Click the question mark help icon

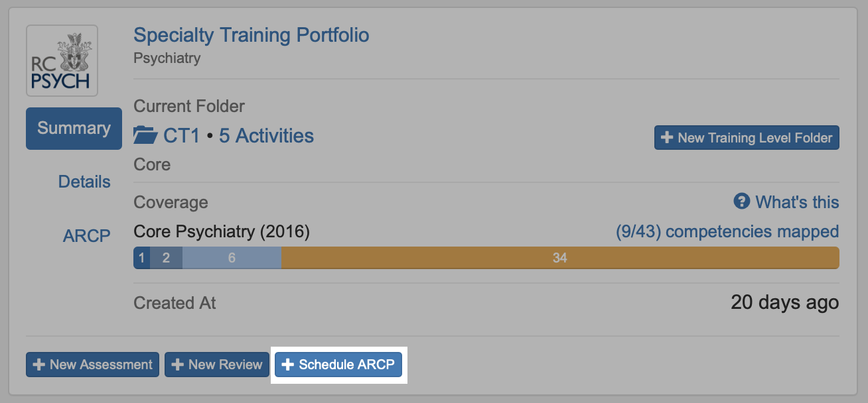(741, 201)
